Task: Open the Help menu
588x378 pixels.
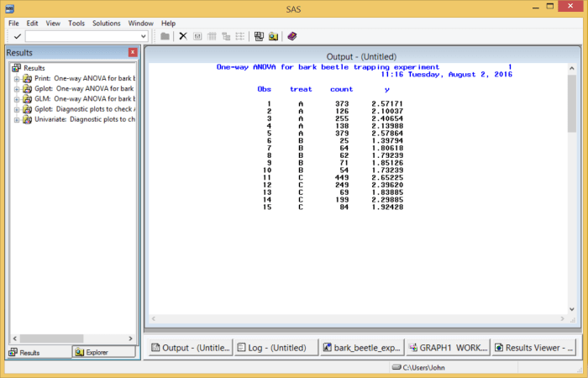Action: 168,24
